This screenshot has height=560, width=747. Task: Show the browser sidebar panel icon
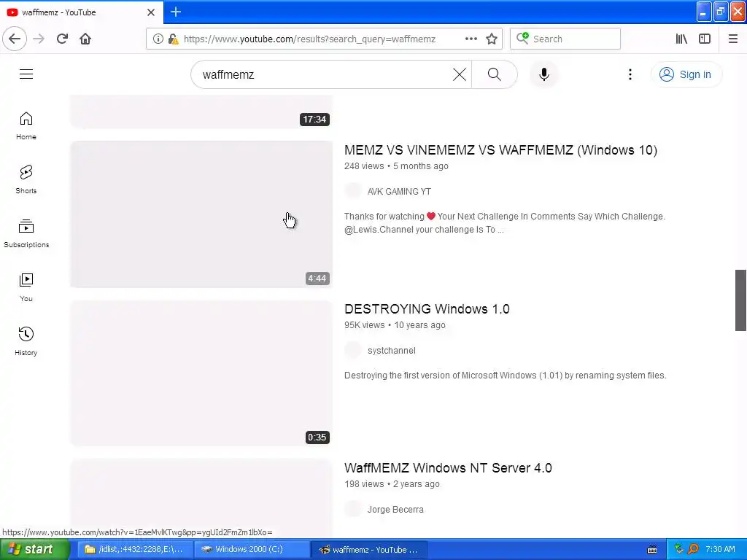[x=705, y=39]
